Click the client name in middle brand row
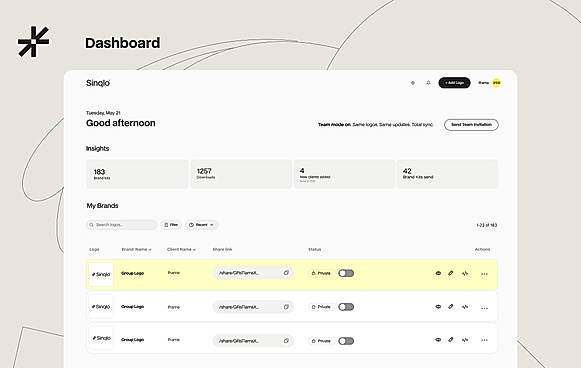This screenshot has height=368, width=581. (x=174, y=307)
